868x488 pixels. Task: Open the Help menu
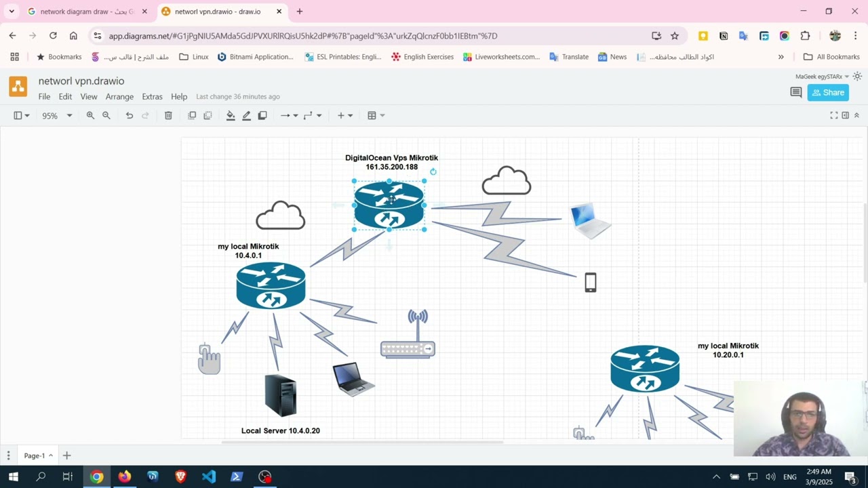[x=179, y=97]
